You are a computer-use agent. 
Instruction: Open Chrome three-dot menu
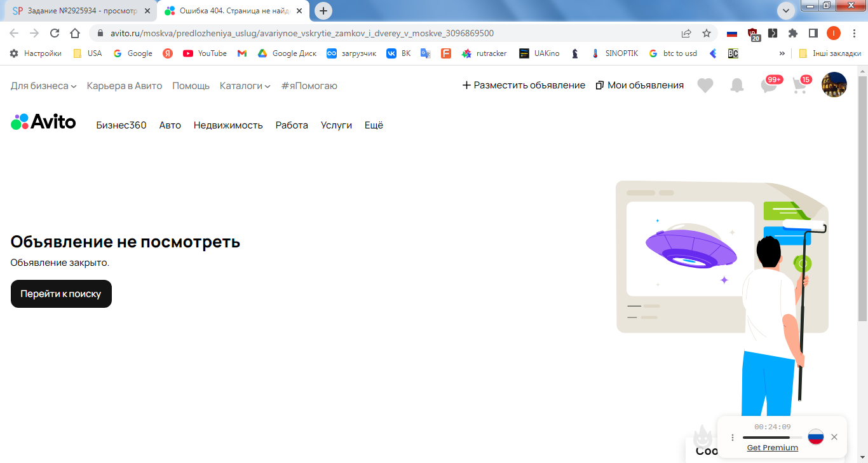pyautogui.click(x=854, y=33)
